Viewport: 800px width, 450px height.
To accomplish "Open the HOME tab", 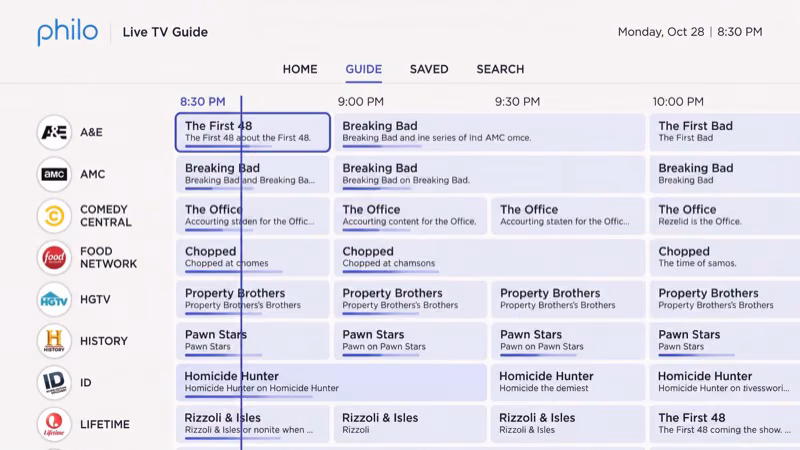I will (x=300, y=69).
